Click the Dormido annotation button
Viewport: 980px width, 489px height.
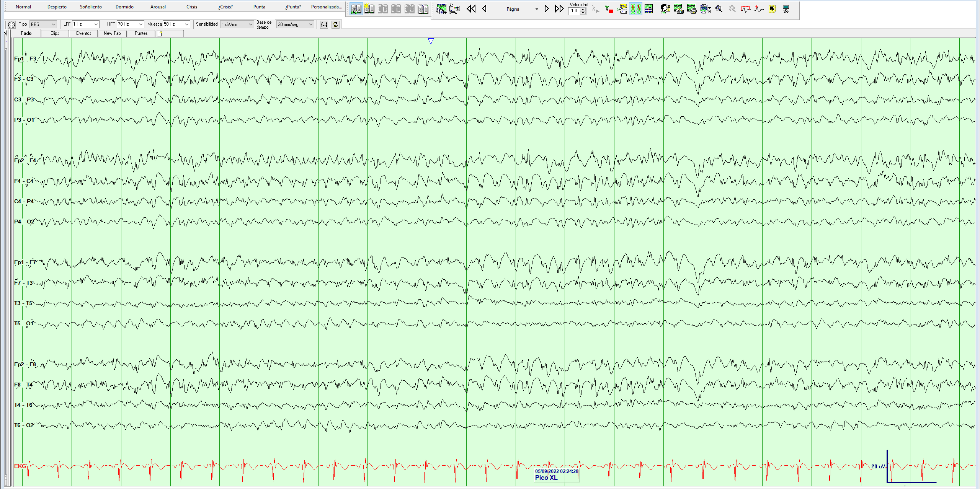124,7
